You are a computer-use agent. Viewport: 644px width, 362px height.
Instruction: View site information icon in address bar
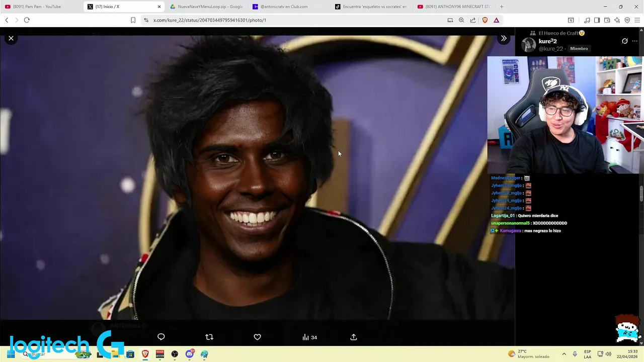(146, 20)
